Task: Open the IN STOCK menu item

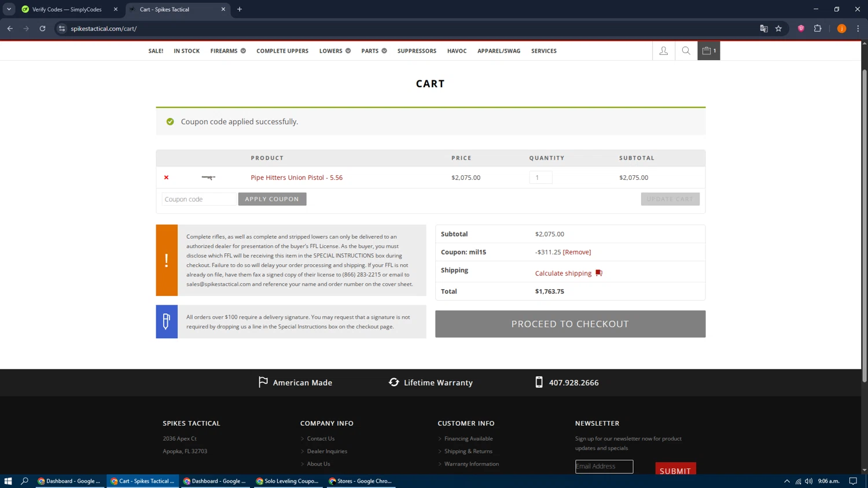Action: (186, 51)
